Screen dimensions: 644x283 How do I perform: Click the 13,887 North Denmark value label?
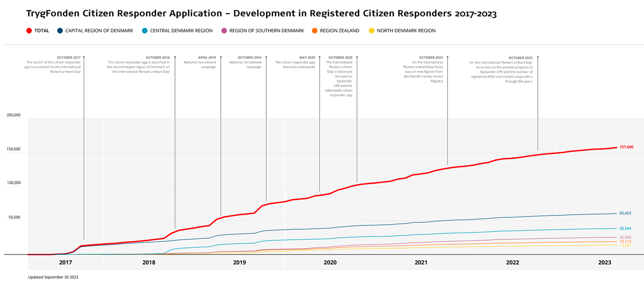point(625,245)
